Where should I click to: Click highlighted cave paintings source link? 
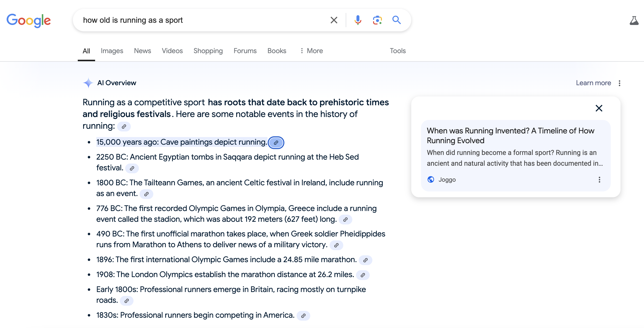tap(276, 142)
